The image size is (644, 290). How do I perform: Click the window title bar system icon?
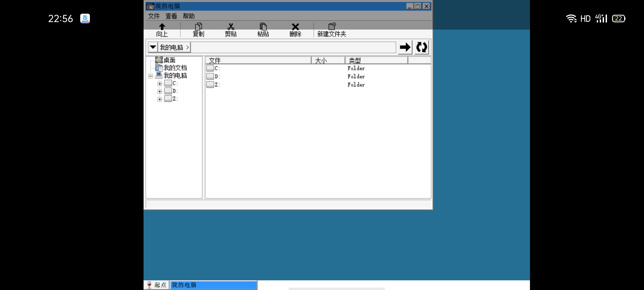point(150,6)
